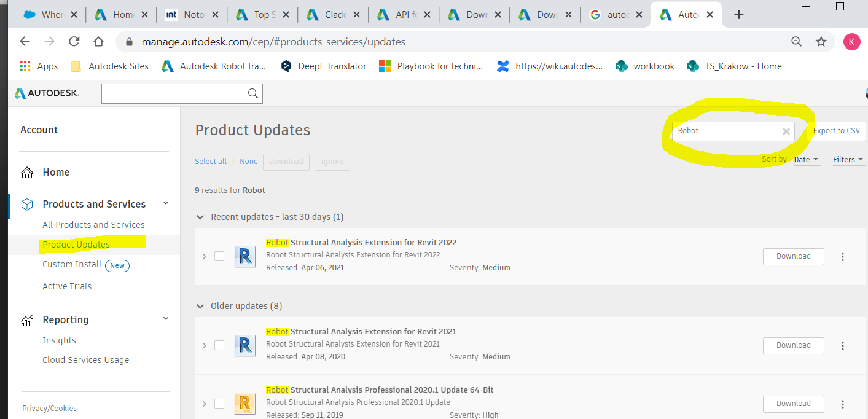This screenshot has height=419, width=868.
Task: Click the user avatar K in browser toolbar
Action: pyautogui.click(x=852, y=42)
